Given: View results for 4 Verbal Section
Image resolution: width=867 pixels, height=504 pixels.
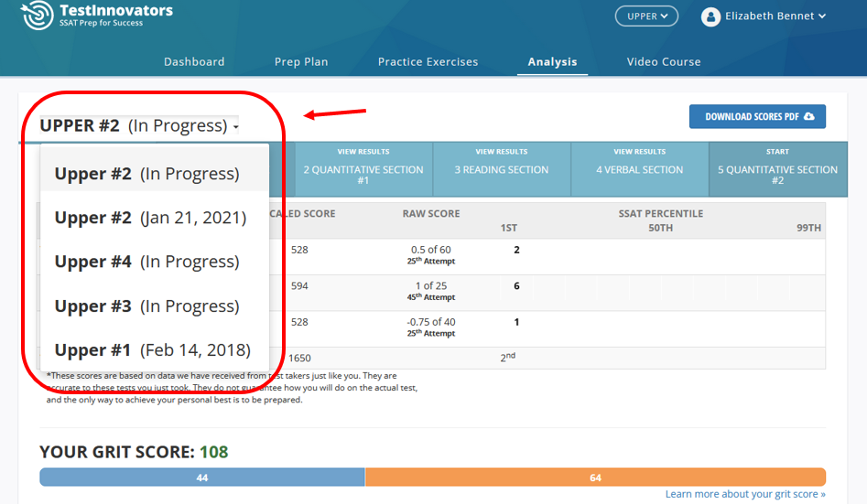Looking at the screenshot, I should click(x=640, y=169).
